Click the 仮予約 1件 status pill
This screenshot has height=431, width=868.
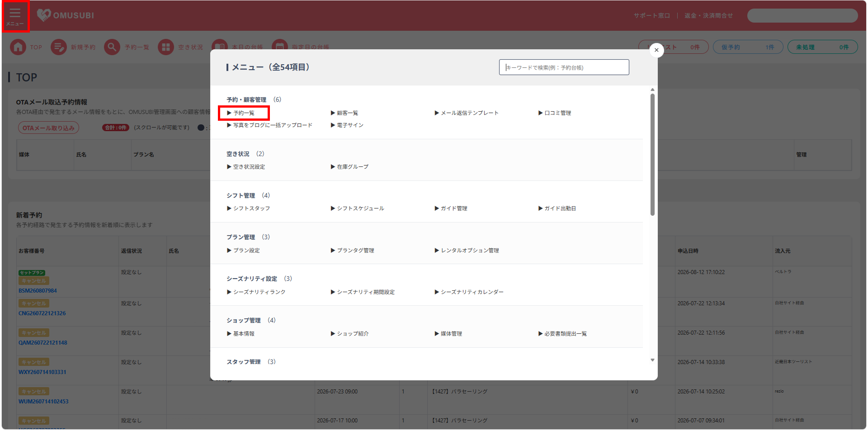(x=748, y=47)
